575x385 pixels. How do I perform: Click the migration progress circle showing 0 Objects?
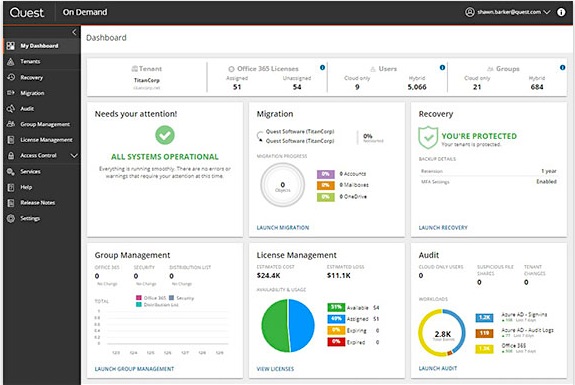(282, 185)
